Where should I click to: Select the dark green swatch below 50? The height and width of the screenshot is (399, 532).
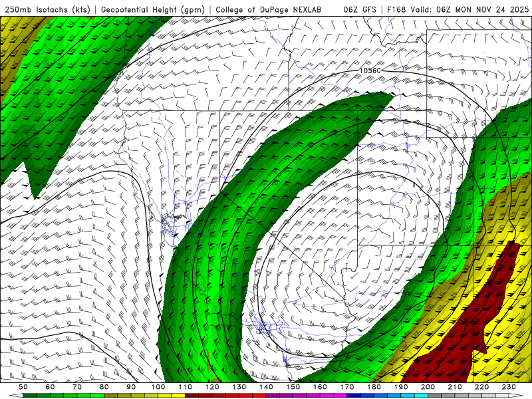point(30,395)
